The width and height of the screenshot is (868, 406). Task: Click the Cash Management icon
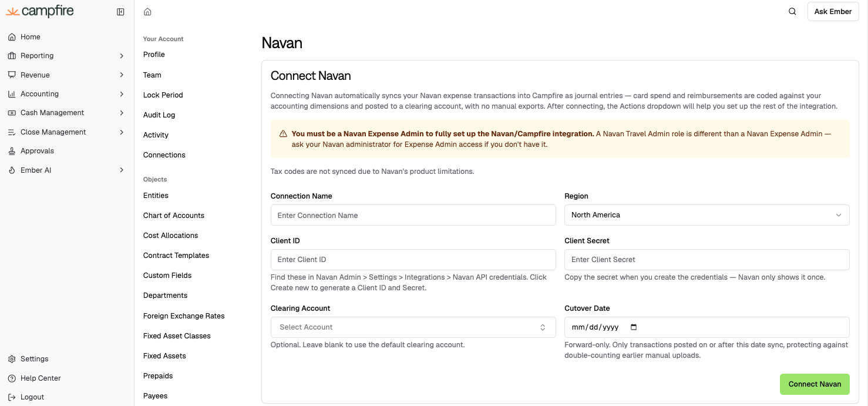[12, 113]
